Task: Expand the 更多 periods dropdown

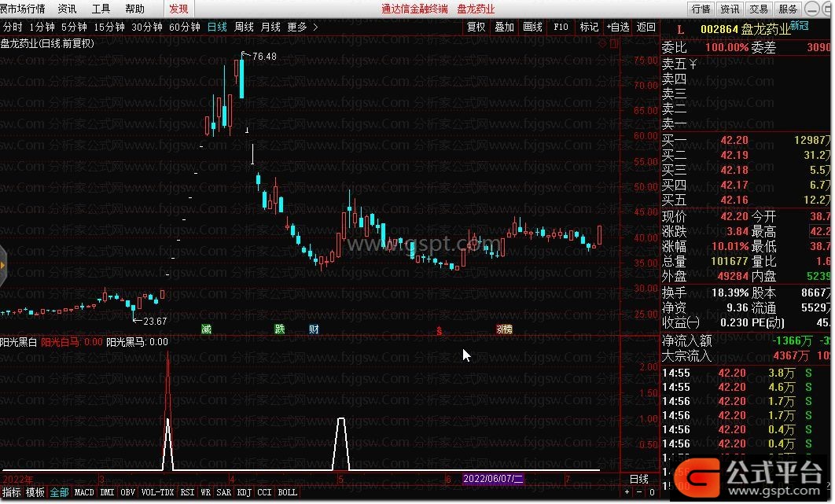Action: point(302,27)
